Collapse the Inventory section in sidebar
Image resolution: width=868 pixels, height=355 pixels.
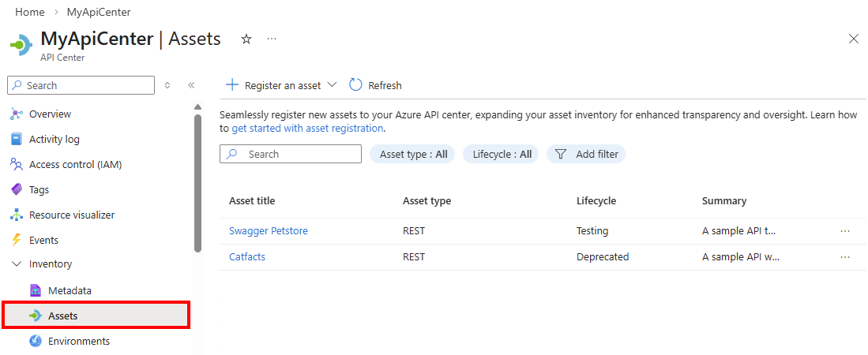point(17,264)
